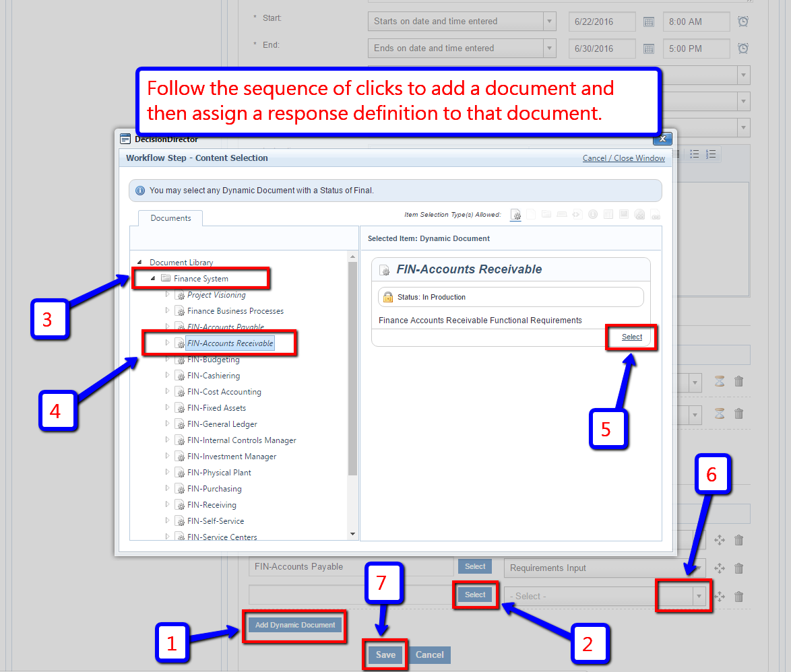Open the Start date calendar picker

(649, 22)
